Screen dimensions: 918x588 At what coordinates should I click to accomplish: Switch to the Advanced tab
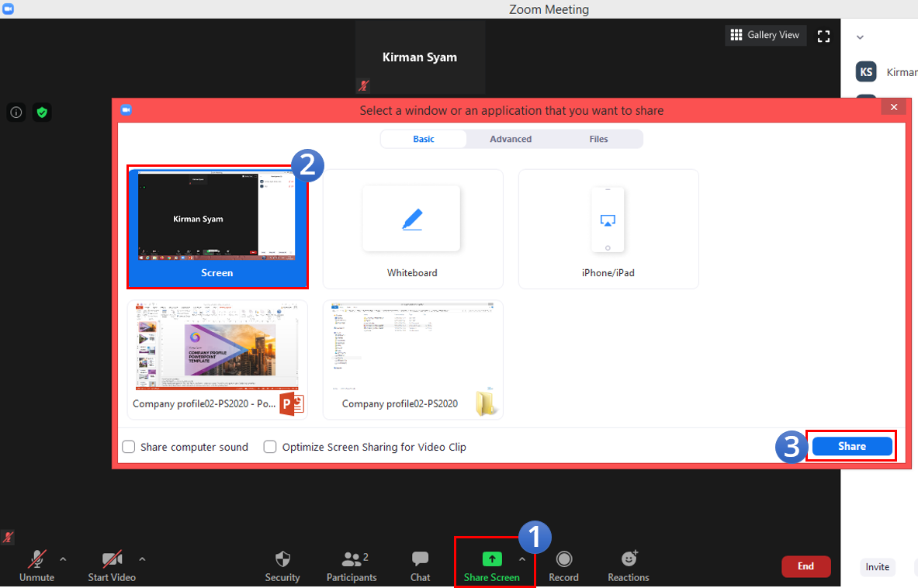[511, 140]
